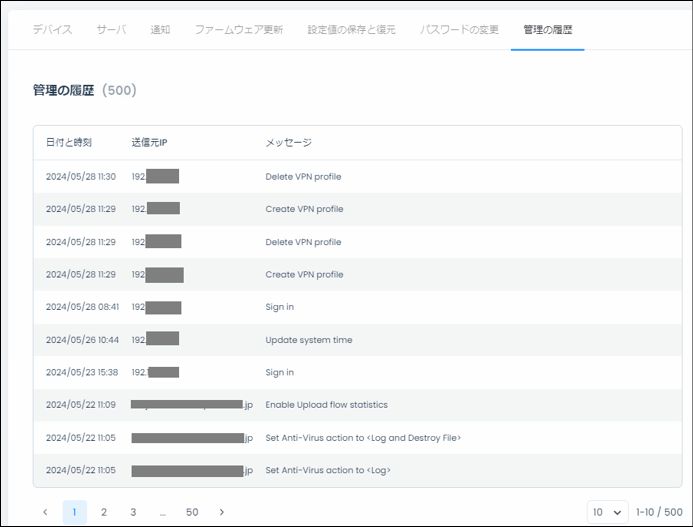The width and height of the screenshot is (693, 527).
Task: Click the メッセージ column header
Action: [x=289, y=143]
